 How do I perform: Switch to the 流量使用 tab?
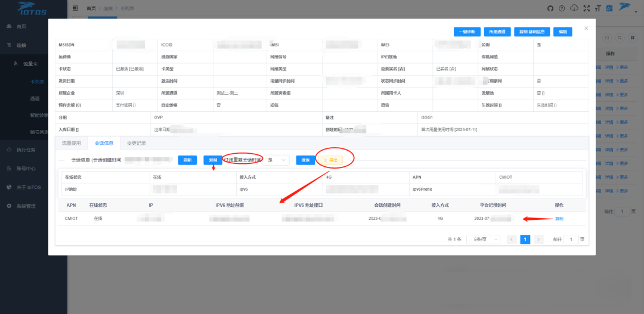click(x=72, y=143)
